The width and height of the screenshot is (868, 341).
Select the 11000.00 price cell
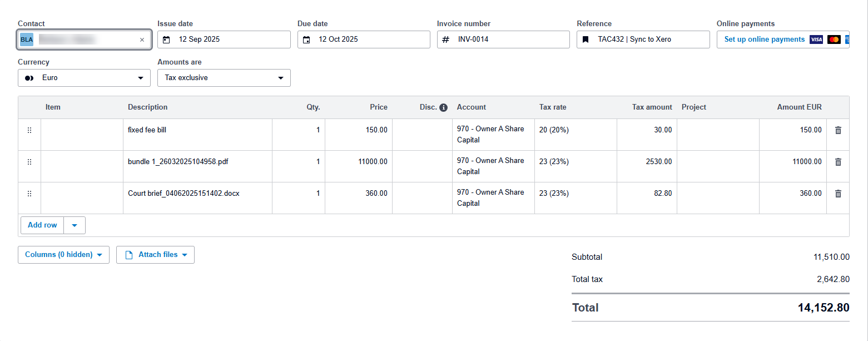click(359, 162)
